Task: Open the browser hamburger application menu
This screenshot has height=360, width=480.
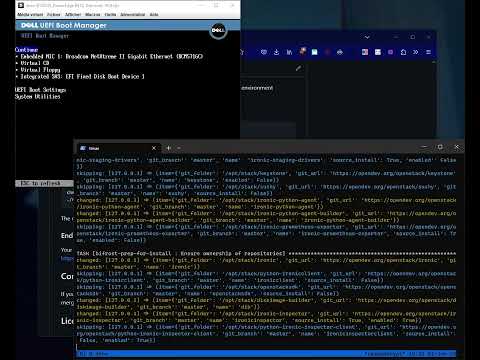Action: [x=428, y=52]
